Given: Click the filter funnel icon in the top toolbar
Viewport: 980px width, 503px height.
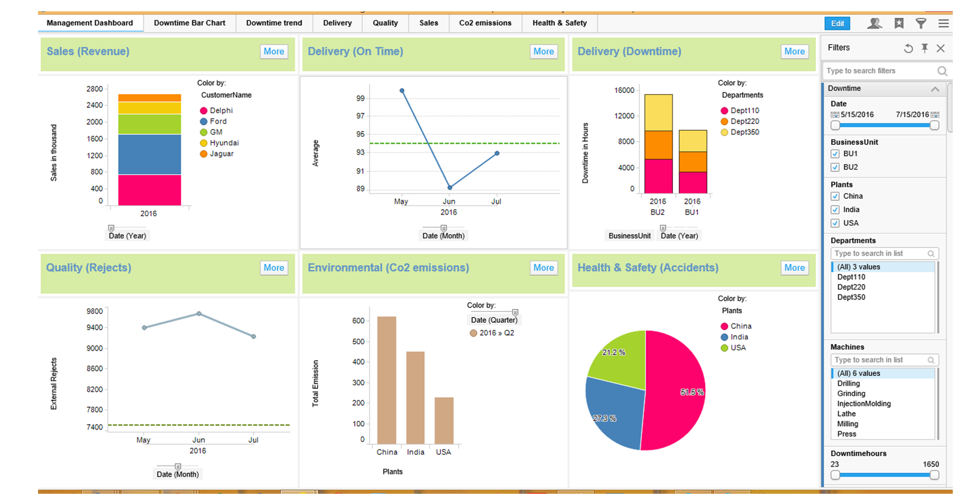Looking at the screenshot, I should pyautogui.click(x=921, y=23).
